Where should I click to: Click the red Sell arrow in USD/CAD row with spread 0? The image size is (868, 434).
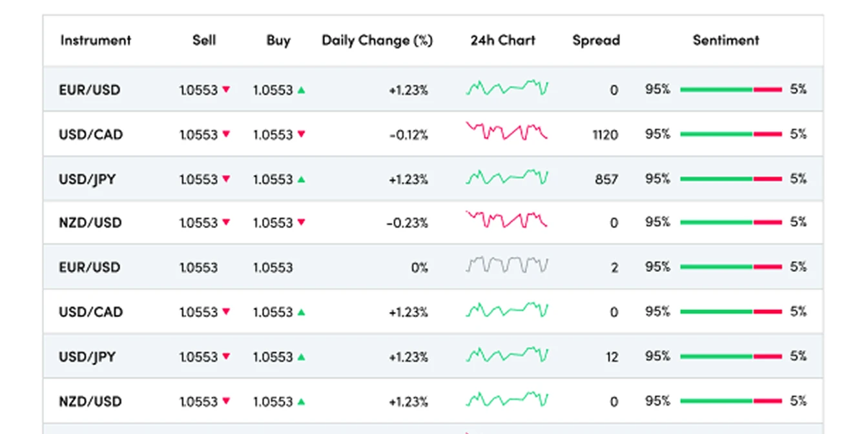click(226, 312)
